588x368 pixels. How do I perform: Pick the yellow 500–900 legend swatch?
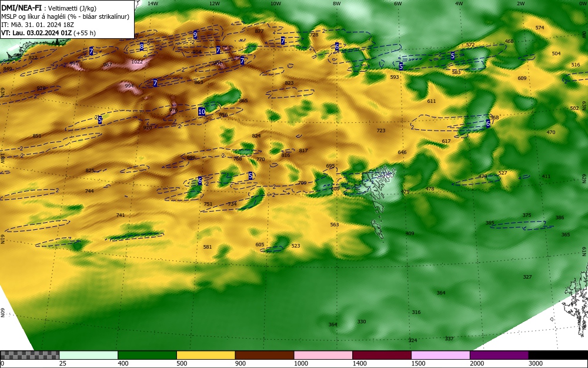click(206, 355)
